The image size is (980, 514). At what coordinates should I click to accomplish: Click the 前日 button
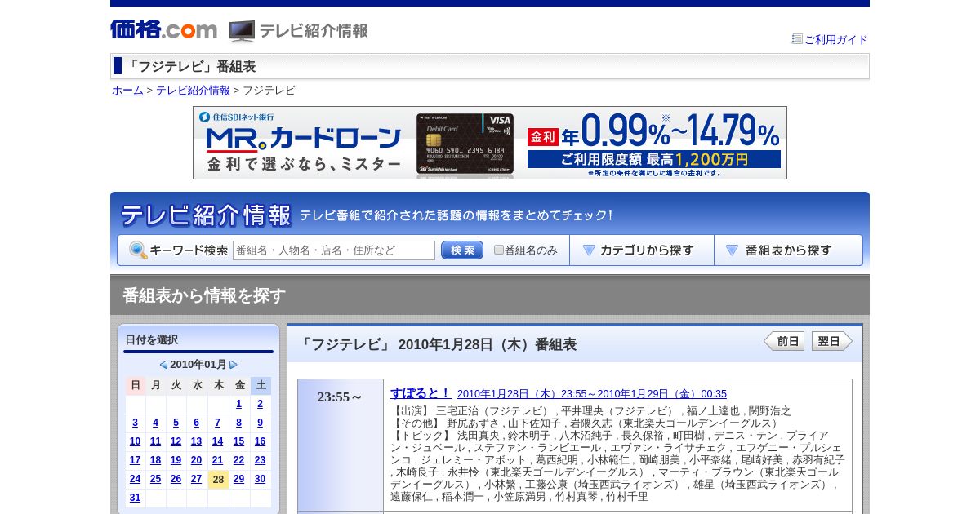(784, 341)
